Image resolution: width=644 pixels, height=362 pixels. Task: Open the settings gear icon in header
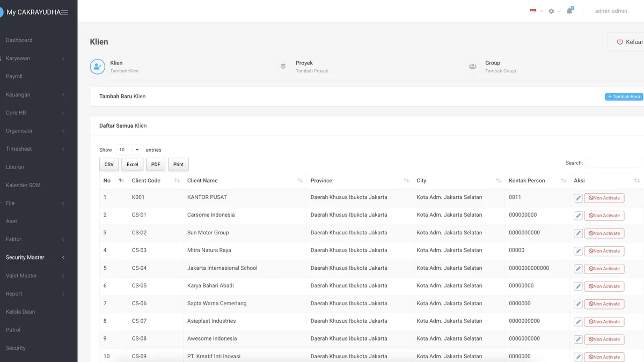click(x=551, y=11)
